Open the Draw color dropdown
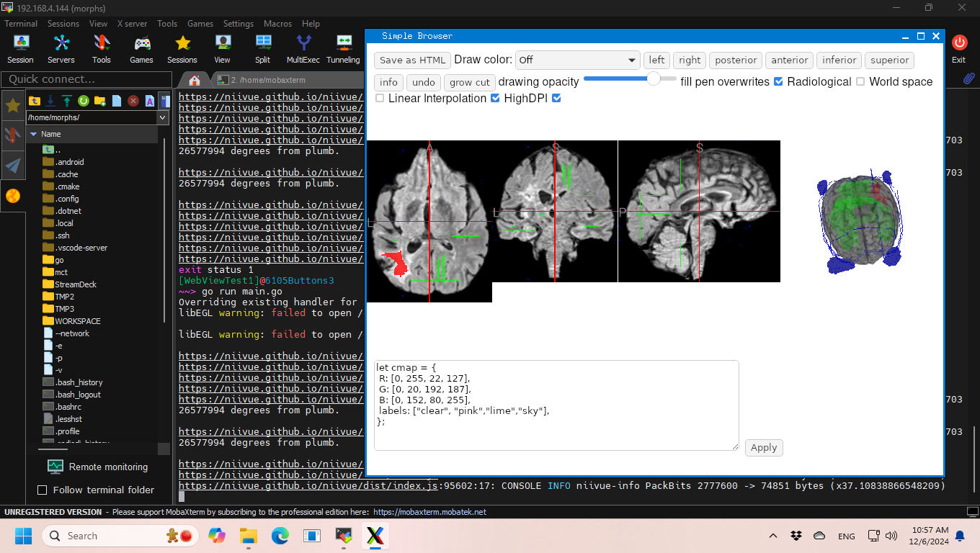The width and height of the screenshot is (980, 553). pyautogui.click(x=578, y=60)
